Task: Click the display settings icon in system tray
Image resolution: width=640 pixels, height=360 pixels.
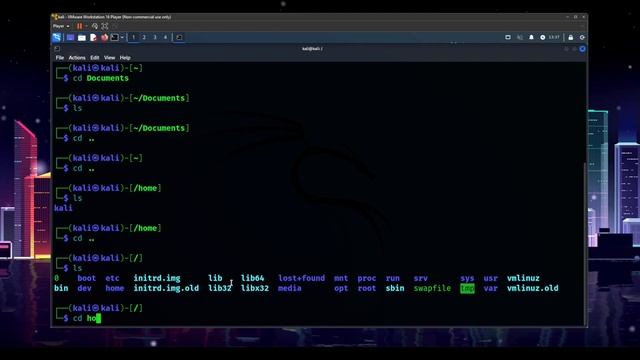Action: 508,37
